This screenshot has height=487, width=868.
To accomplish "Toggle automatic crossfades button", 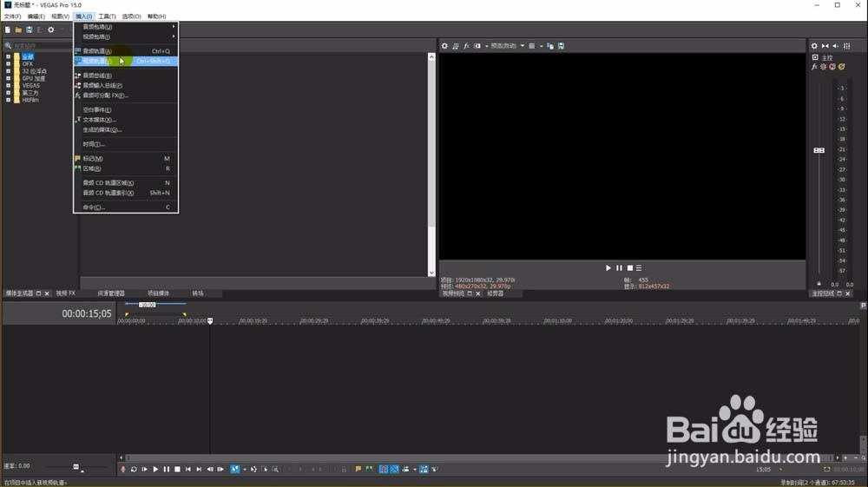I will click(395, 470).
